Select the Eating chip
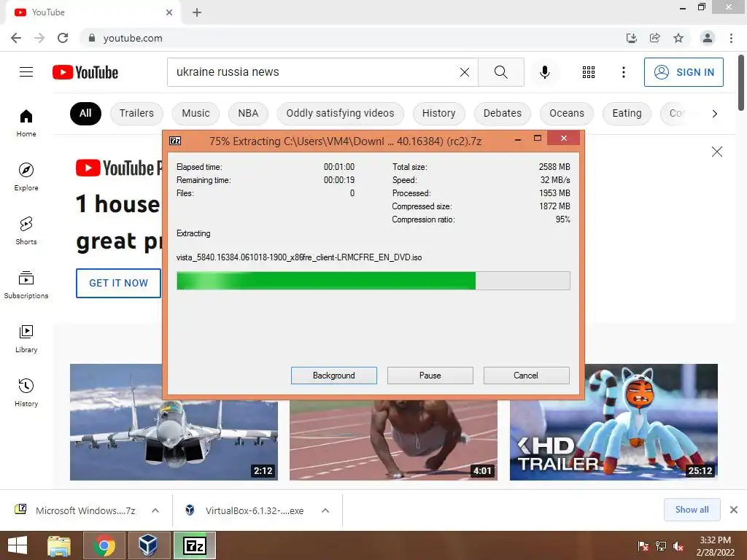Screen dimensions: 747x560 coord(627,113)
